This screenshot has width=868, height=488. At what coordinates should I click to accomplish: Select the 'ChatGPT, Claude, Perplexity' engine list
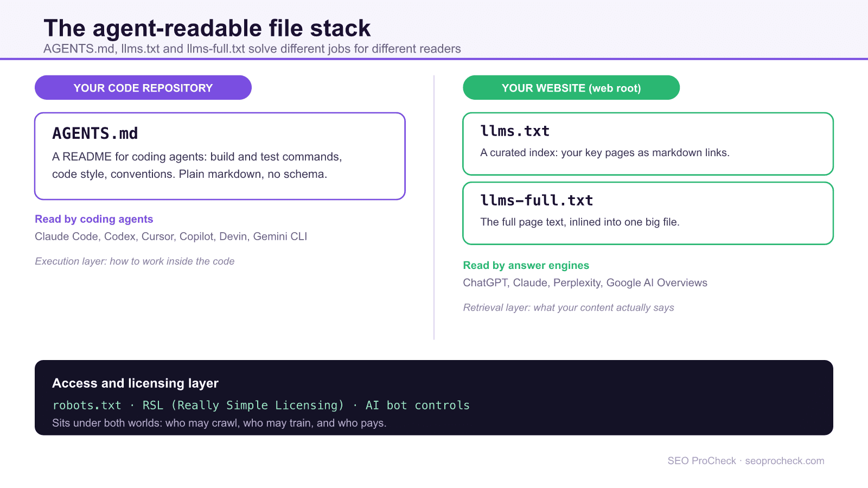pos(585,282)
